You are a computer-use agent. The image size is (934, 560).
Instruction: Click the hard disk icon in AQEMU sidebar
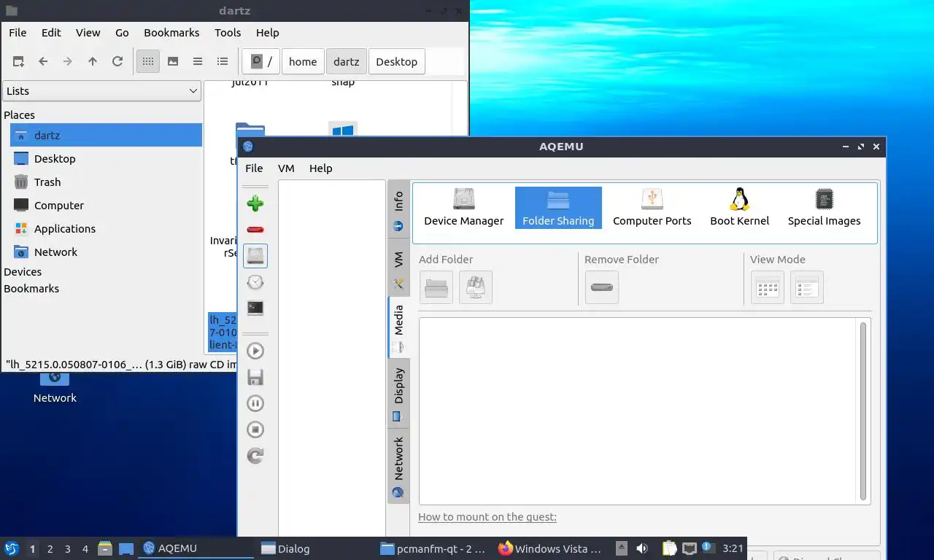pyautogui.click(x=255, y=256)
